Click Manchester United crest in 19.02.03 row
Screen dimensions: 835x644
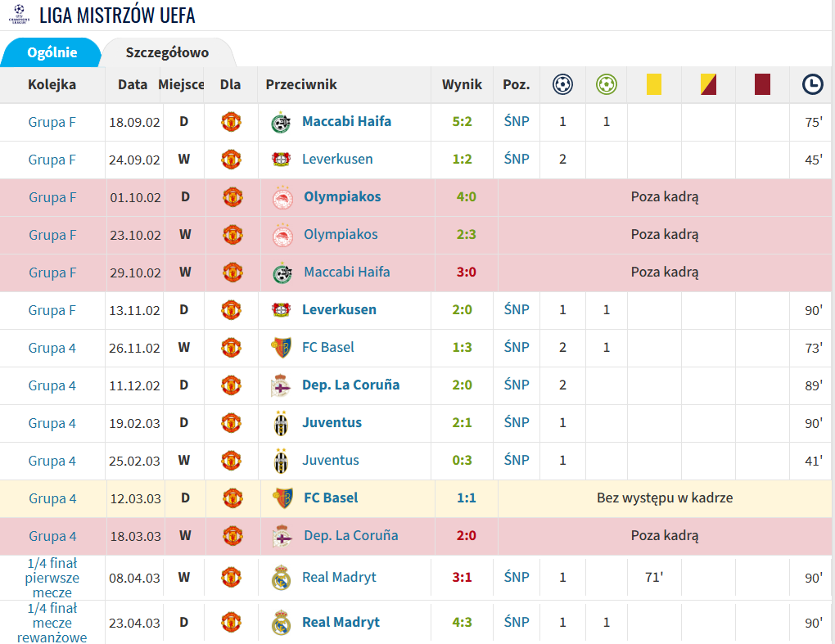231,423
